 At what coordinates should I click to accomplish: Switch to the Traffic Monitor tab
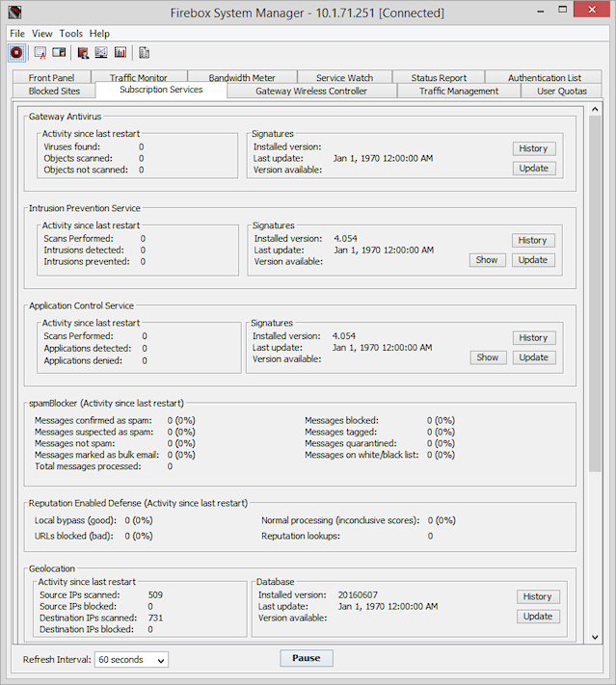tap(138, 78)
